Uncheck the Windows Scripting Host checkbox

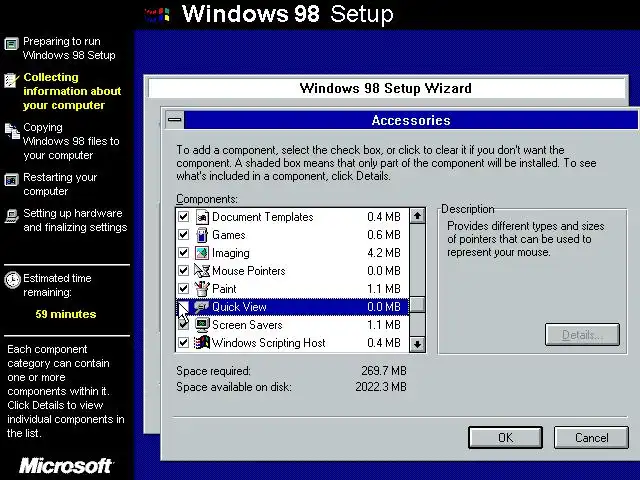[x=184, y=342]
